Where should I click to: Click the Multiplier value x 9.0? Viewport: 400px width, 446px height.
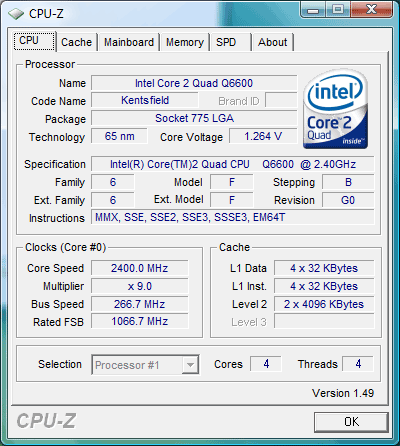click(140, 286)
